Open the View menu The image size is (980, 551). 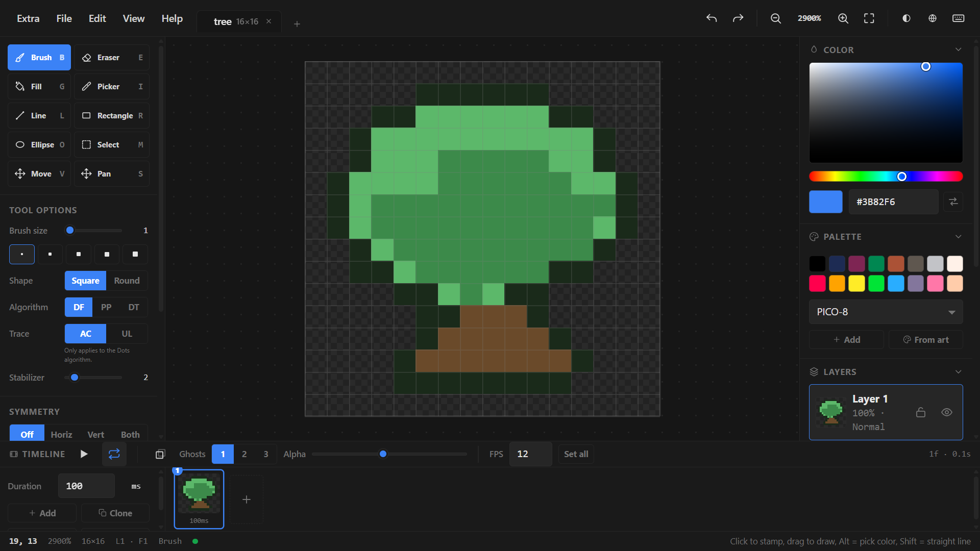134,18
